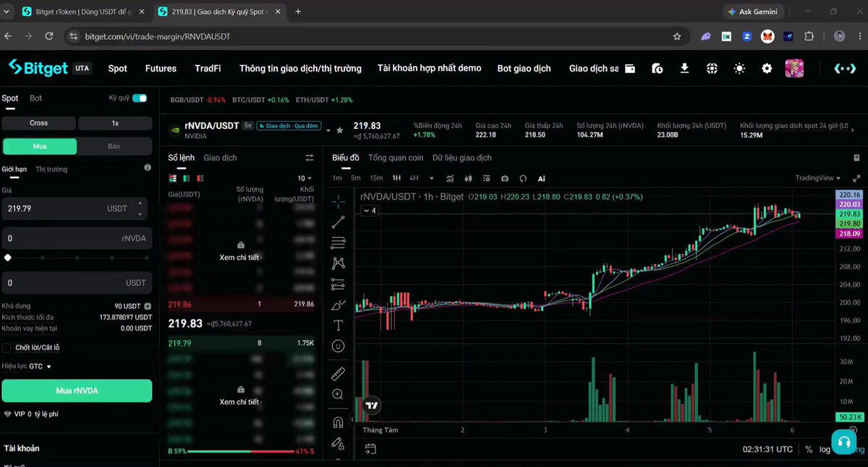Open the Futures menu
868x467 pixels.
[161, 68]
